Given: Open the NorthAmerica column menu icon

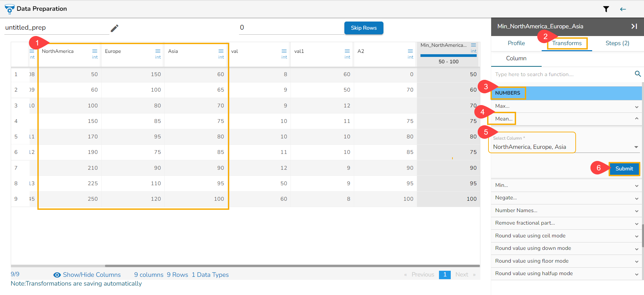Looking at the screenshot, I should click(95, 51).
